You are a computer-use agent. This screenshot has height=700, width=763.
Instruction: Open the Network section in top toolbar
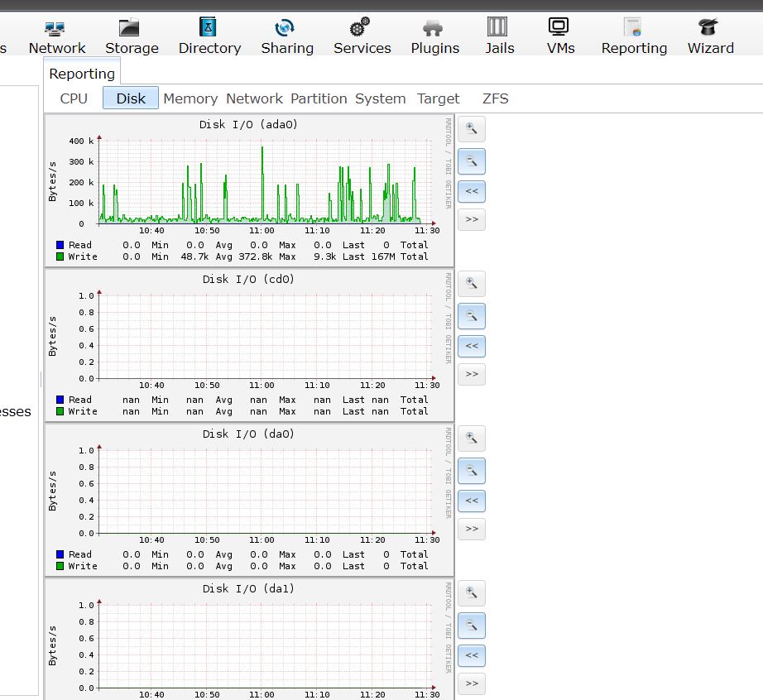(57, 37)
